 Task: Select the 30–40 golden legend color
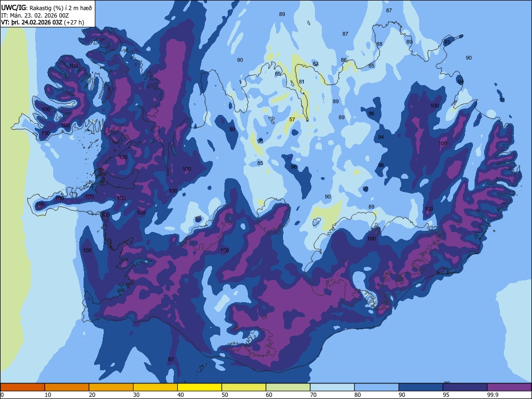(155, 387)
